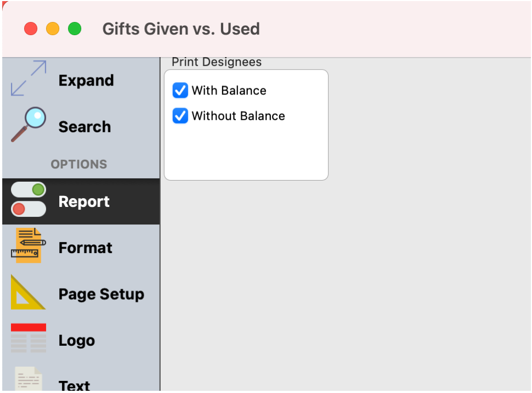Screen dimensions: 532x393
Task: Click the Search sidebar label
Action: (x=85, y=127)
